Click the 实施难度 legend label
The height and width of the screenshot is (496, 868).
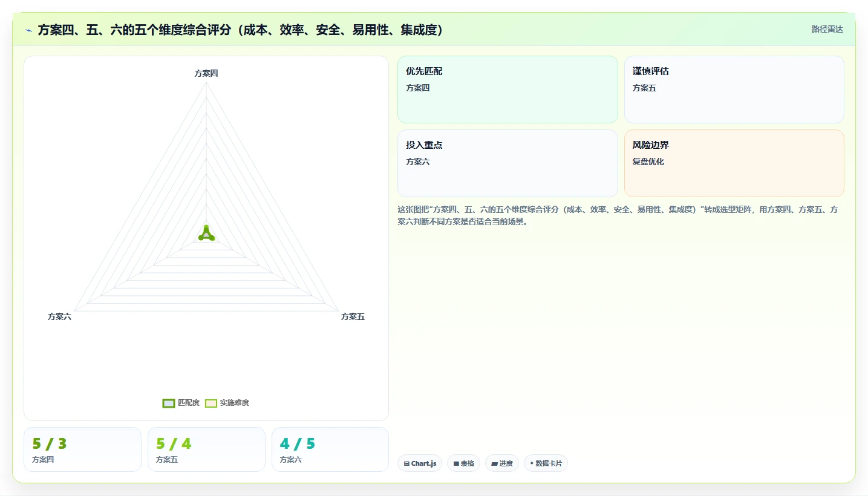point(235,403)
